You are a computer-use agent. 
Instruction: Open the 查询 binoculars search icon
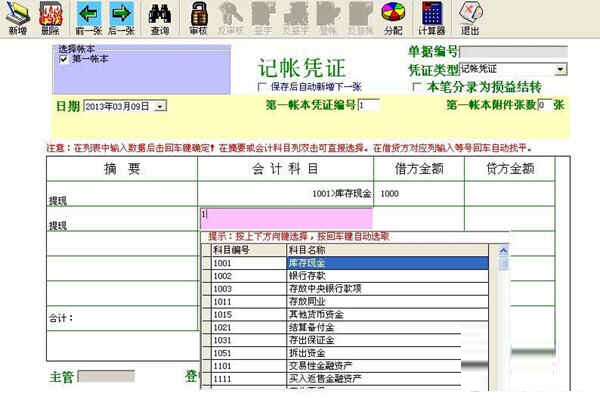pyautogui.click(x=160, y=18)
